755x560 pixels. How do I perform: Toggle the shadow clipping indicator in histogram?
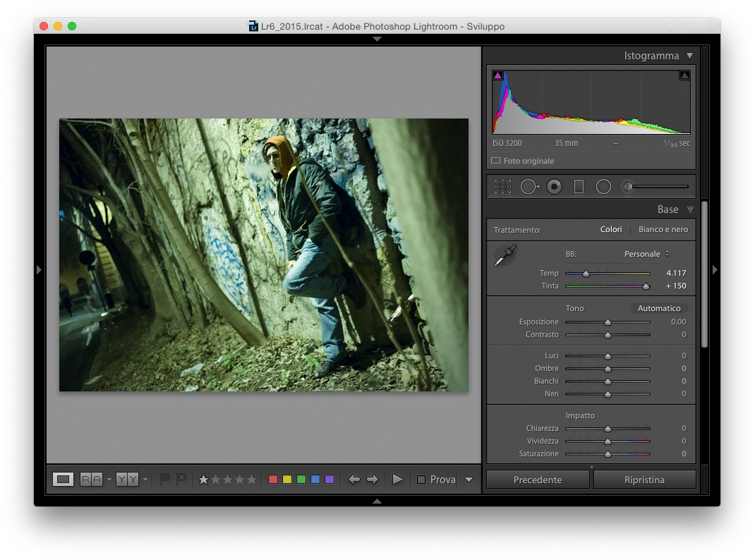(497, 75)
